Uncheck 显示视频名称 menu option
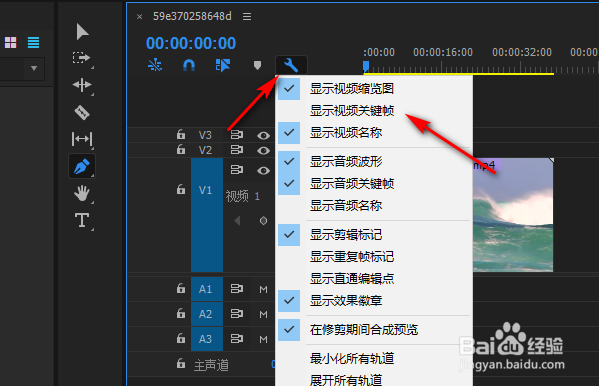This screenshot has height=386, width=599. click(x=374, y=133)
